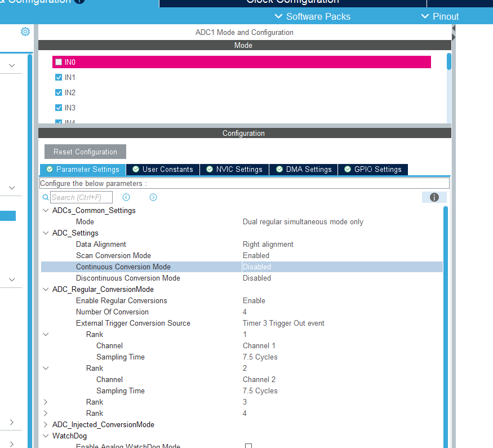Open the DMA Settings tab
The width and height of the screenshot is (493, 448).
pos(303,169)
